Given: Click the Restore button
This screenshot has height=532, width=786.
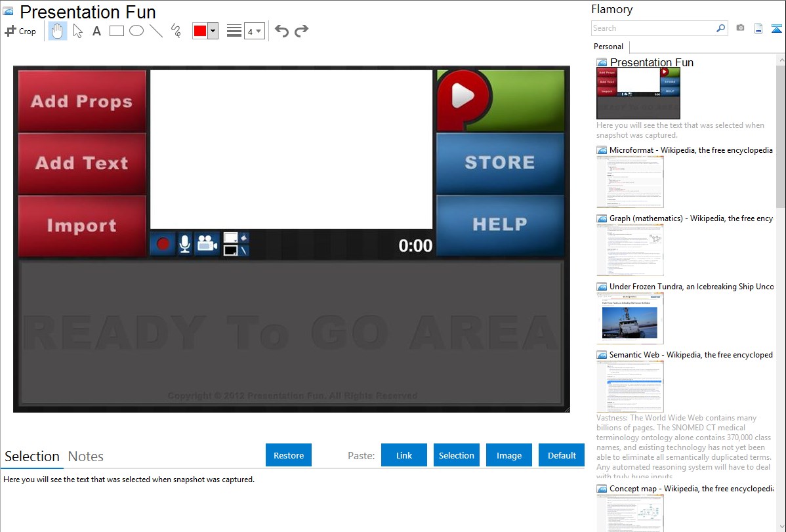Looking at the screenshot, I should click(x=289, y=455).
